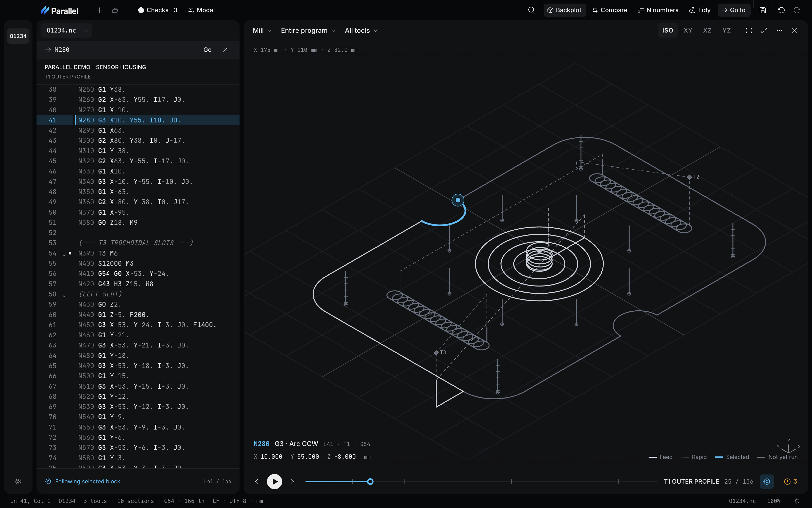Switch to XY view

pos(688,30)
